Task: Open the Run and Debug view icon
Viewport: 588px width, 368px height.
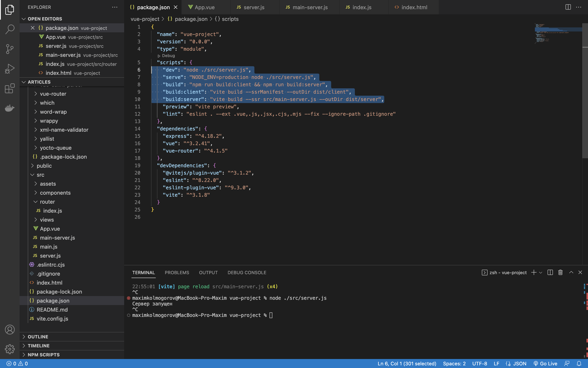Action: pyautogui.click(x=10, y=69)
